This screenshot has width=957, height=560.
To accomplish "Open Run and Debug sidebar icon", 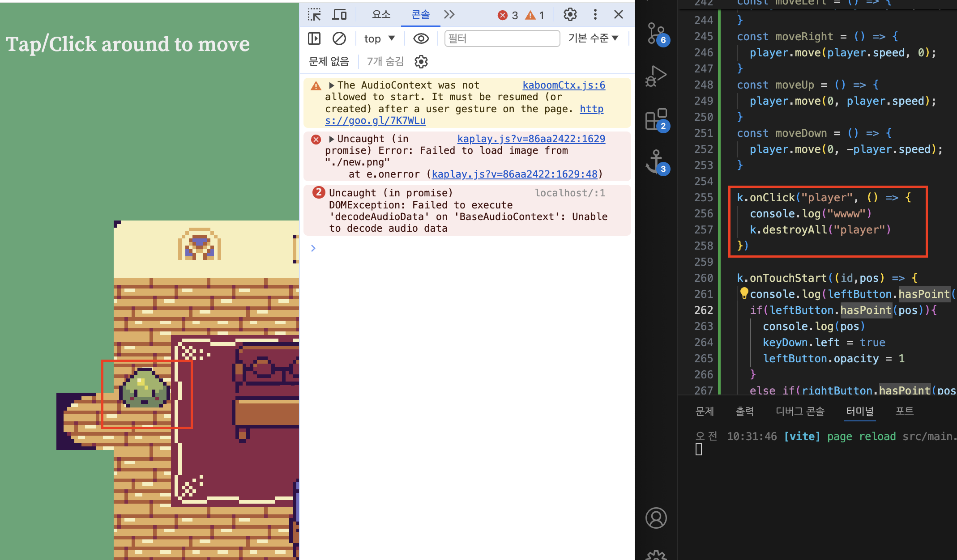I will (656, 76).
